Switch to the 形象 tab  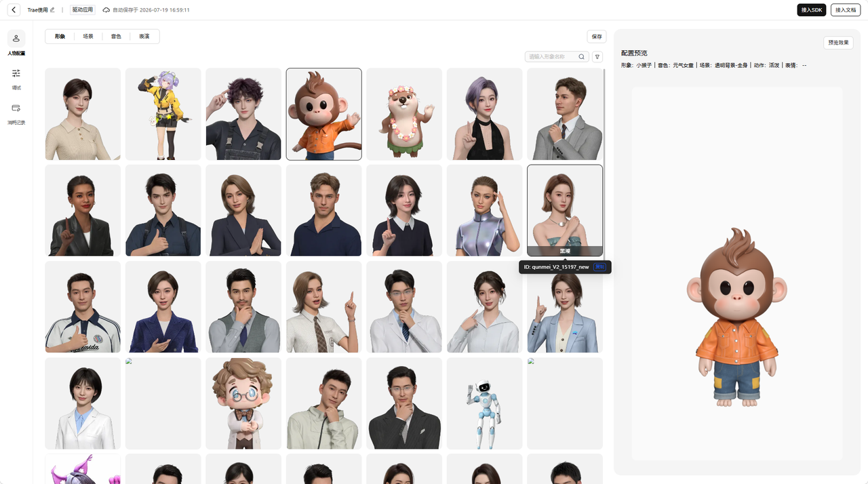[60, 37]
